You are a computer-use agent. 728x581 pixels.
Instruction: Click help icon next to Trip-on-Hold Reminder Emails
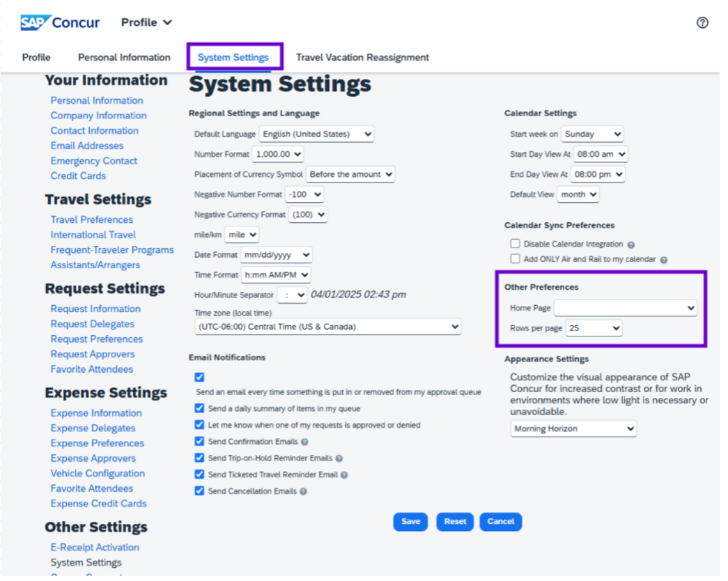339,458
